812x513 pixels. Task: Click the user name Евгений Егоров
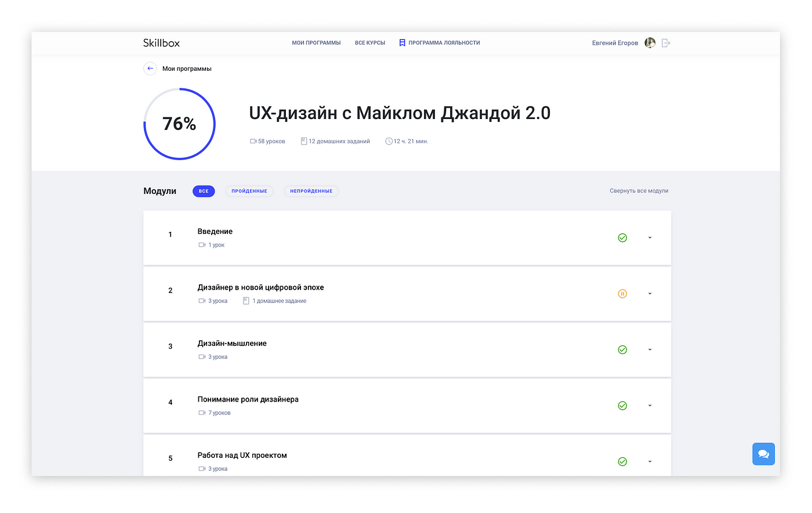pos(615,43)
